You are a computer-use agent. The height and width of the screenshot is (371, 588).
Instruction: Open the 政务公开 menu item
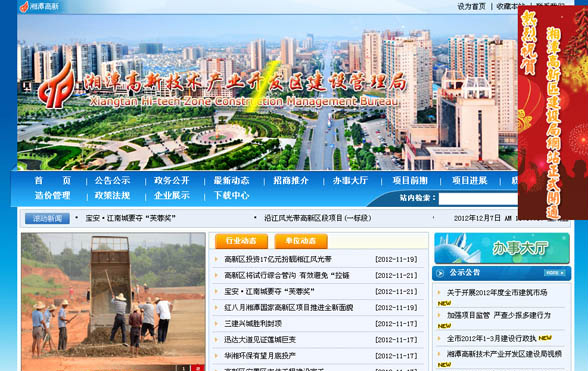click(172, 180)
